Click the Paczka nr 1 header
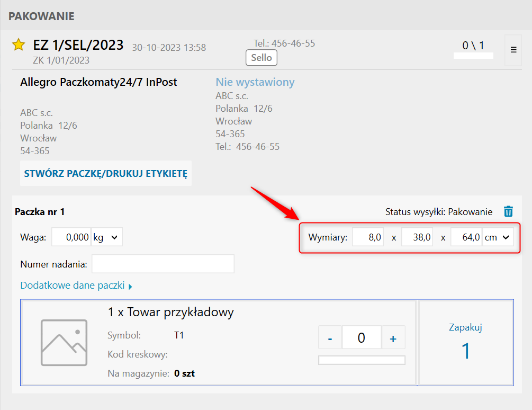Viewport: 532px width, 410px height. pos(40,212)
